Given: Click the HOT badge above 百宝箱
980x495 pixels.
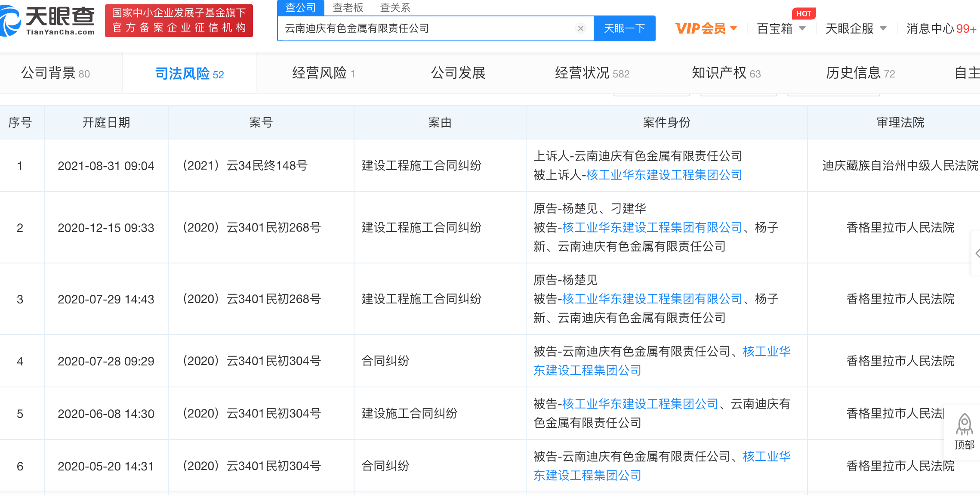Looking at the screenshot, I should pos(803,13).
